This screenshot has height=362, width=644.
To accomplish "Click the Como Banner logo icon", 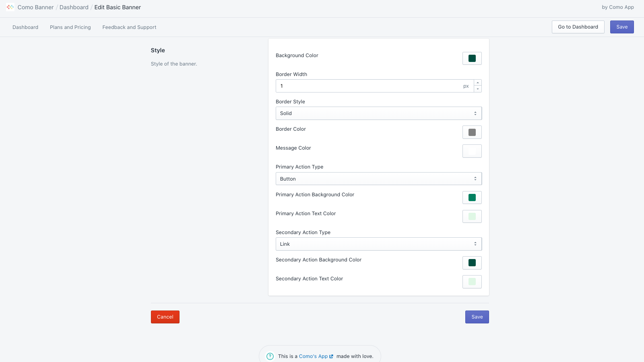I will coord(10,7).
